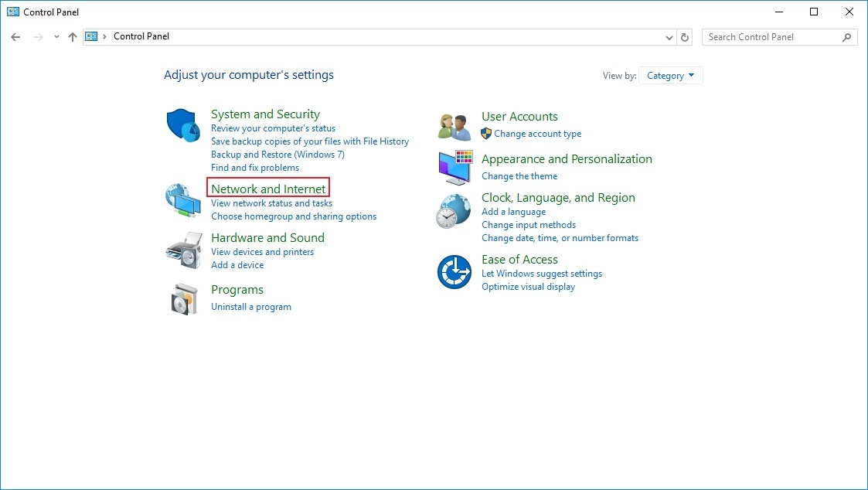The height and width of the screenshot is (490, 868).
Task: Open View devices and printers
Action: [262, 252]
